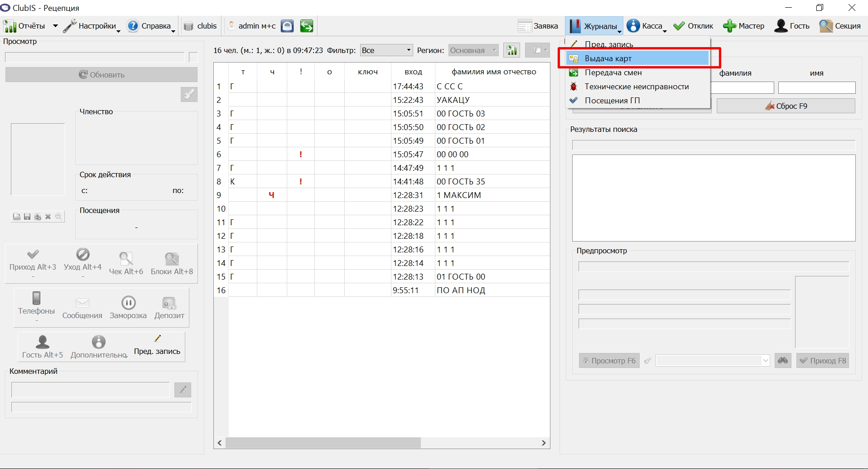
Task: Toggle the small checkbox beside the Просмотр field
Action: tap(193, 57)
